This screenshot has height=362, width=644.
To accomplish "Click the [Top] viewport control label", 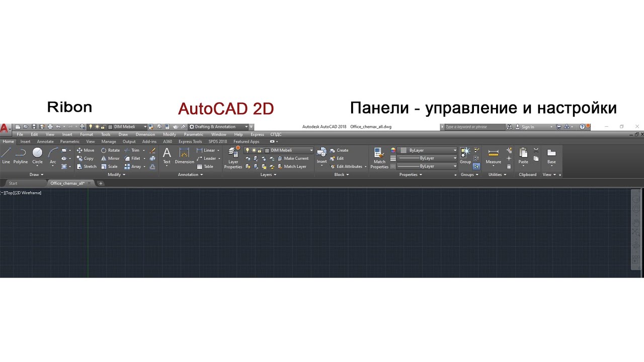I will [x=9, y=193].
